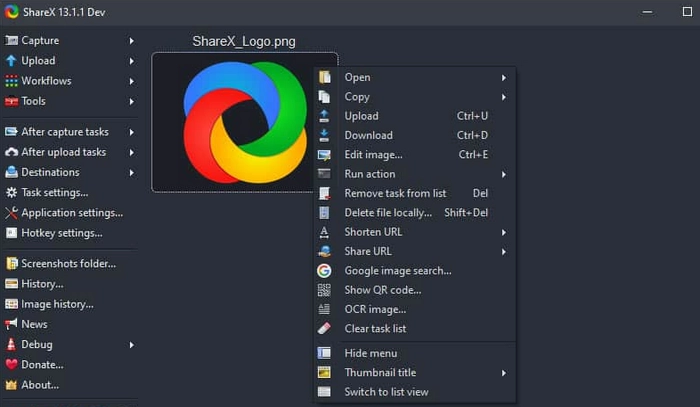
Task: Select Hide menu in context menu
Action: point(415,353)
